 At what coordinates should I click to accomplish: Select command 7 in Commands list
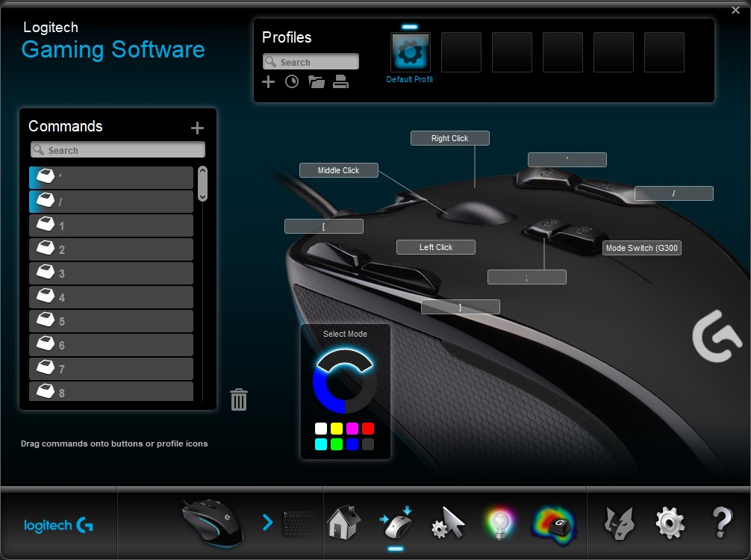point(111,369)
